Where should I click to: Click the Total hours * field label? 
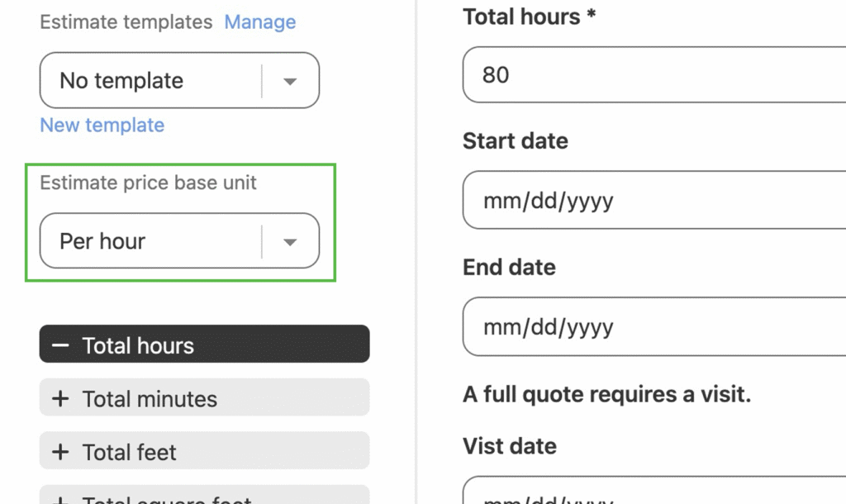pyautogui.click(x=530, y=17)
